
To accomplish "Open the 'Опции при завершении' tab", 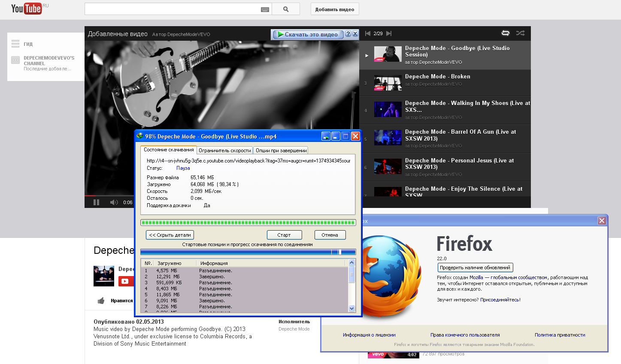I will [281, 150].
